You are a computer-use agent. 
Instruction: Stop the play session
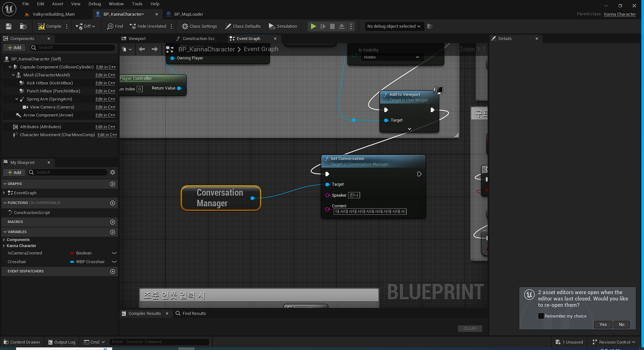click(x=332, y=26)
